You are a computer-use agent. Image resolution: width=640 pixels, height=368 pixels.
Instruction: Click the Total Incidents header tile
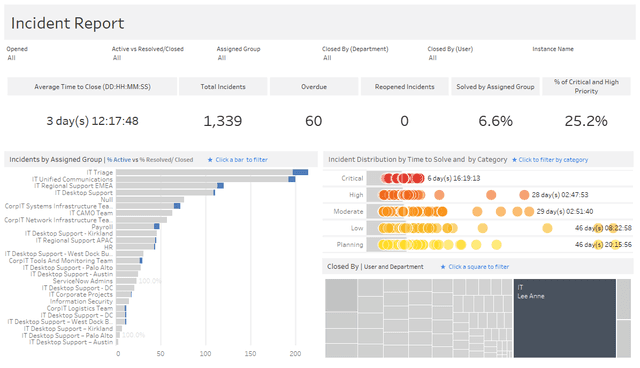(x=223, y=86)
